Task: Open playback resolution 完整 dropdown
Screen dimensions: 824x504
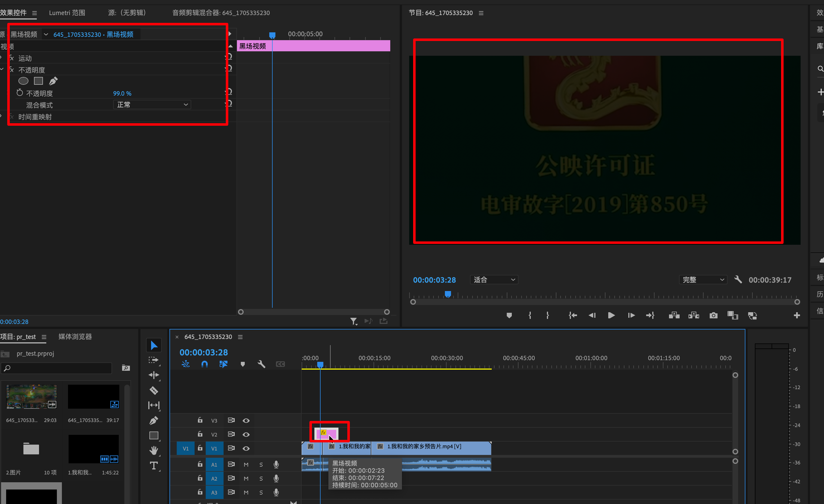Action: (703, 280)
